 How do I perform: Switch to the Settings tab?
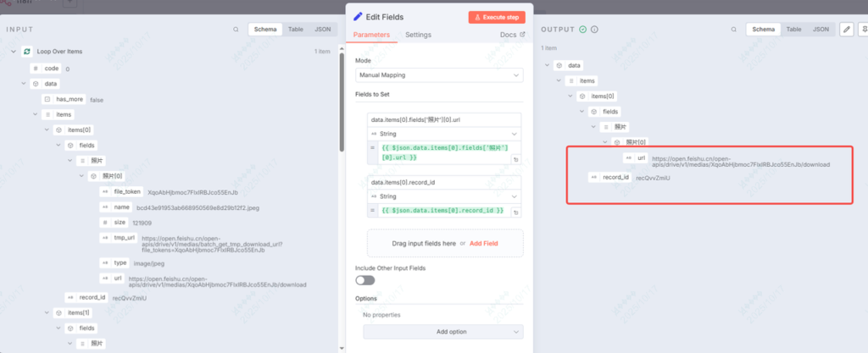(418, 35)
